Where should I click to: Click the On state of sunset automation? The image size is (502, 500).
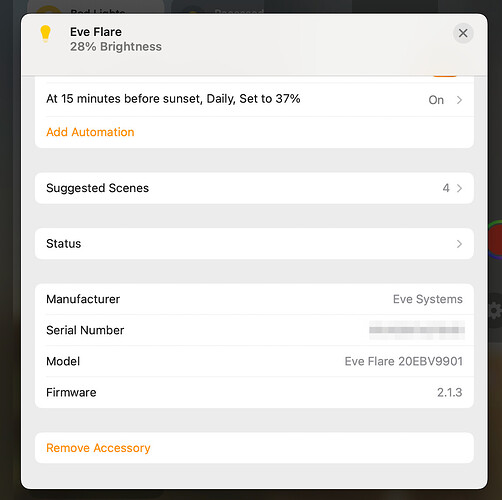coord(436,100)
